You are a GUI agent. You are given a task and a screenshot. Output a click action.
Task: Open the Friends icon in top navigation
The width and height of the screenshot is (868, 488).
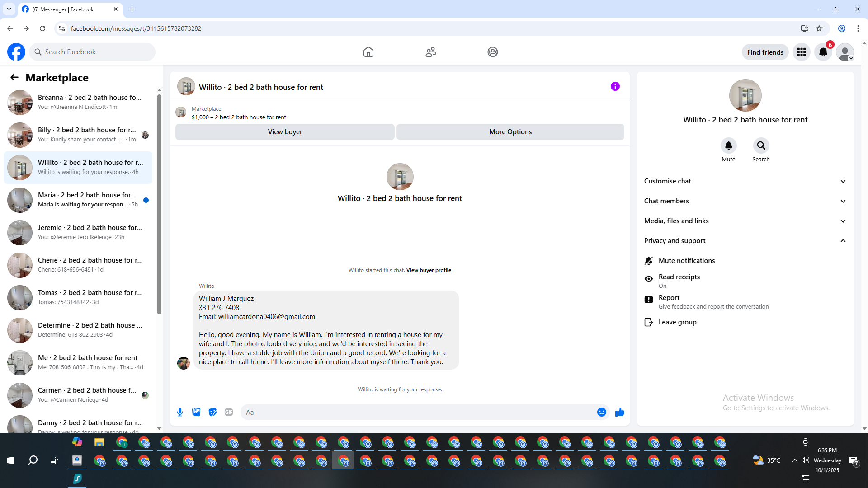point(431,52)
